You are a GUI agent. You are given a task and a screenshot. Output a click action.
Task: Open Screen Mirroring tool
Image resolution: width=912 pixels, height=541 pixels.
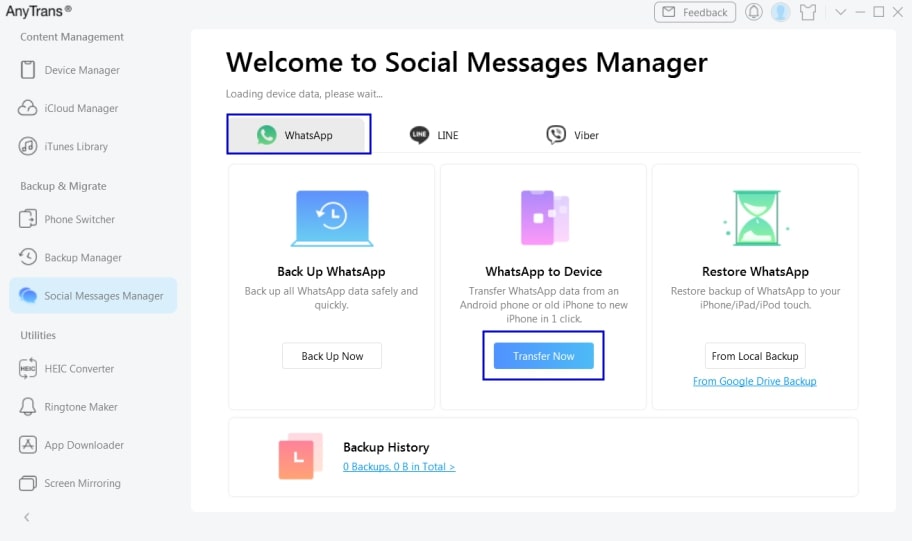pyautogui.click(x=82, y=483)
